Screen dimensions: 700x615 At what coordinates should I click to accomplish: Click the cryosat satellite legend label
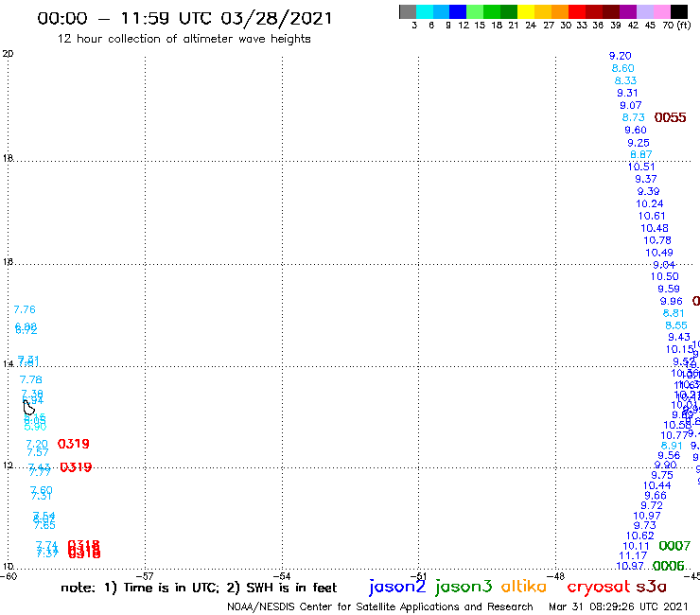(x=599, y=587)
